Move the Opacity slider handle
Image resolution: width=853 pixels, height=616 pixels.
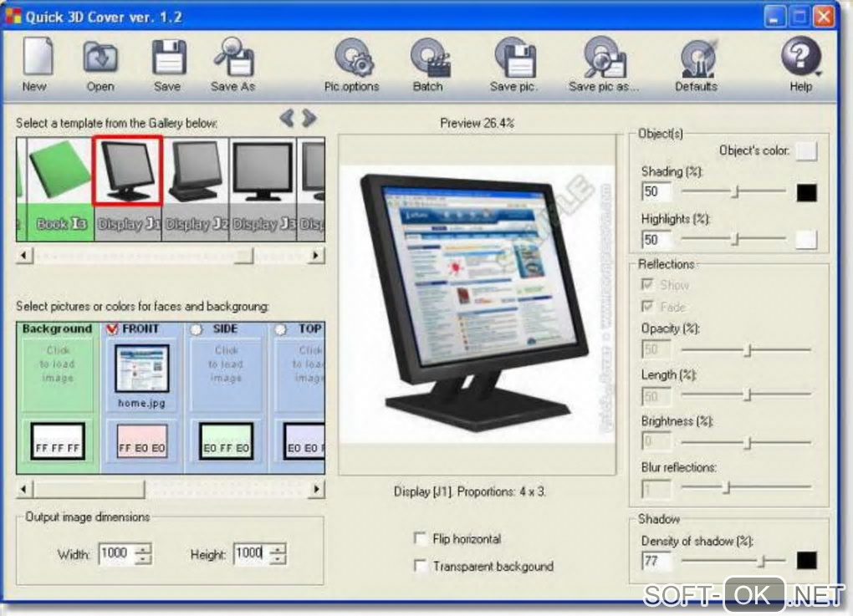click(x=749, y=350)
